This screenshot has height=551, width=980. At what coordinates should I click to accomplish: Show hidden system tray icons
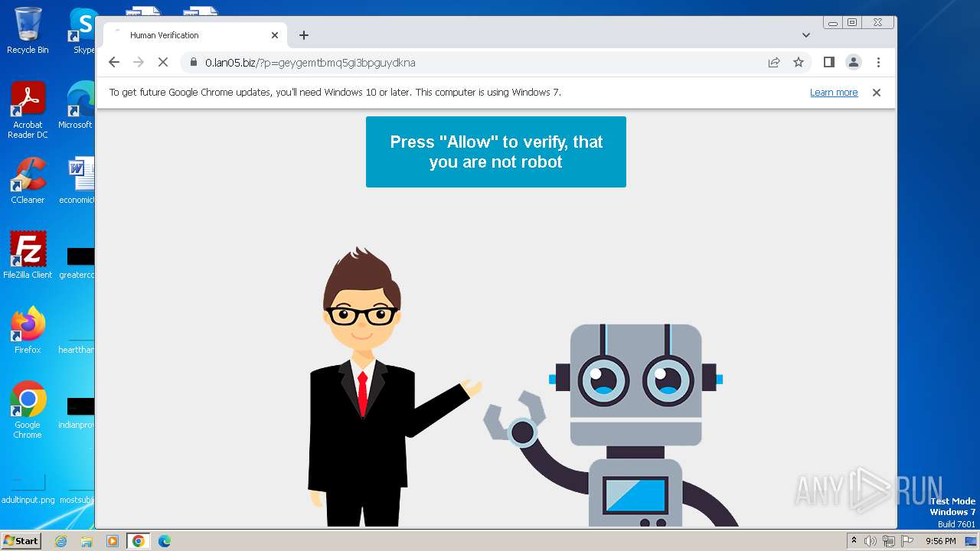coord(854,541)
